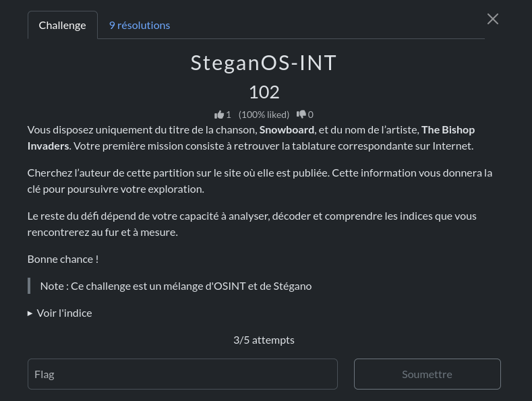This screenshot has width=532, height=401.
Task: Click the dislike count next to thumbs down
Action: pos(311,115)
